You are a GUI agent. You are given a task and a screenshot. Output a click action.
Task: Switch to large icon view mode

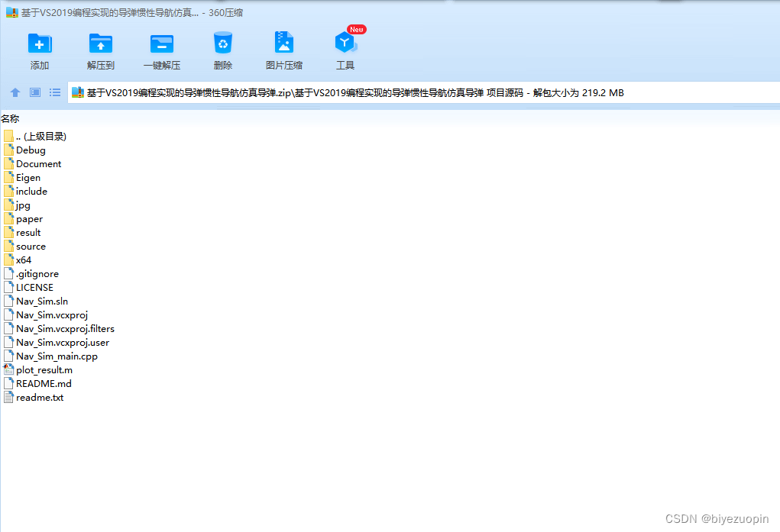tap(34, 92)
